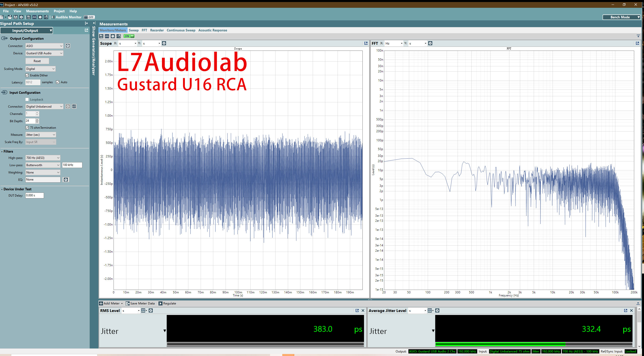This screenshot has width=644, height=356.
Task: Open Scope graph settings gear
Action: tap(164, 43)
